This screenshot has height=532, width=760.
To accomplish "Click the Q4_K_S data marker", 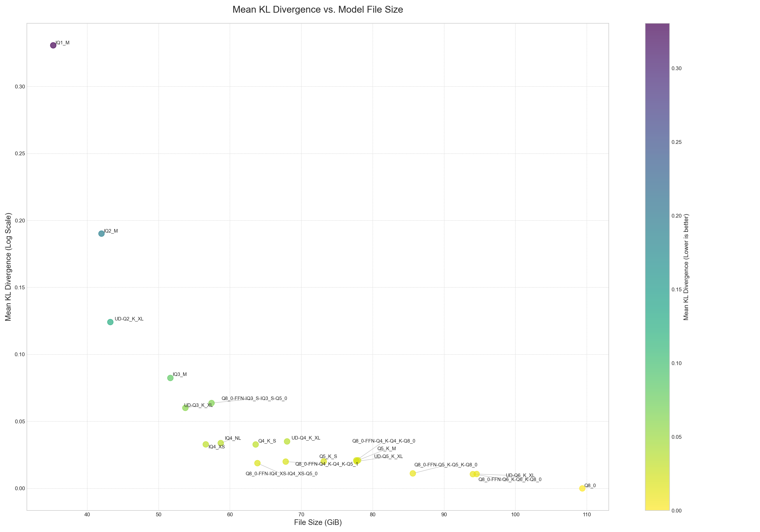I will click(256, 444).
